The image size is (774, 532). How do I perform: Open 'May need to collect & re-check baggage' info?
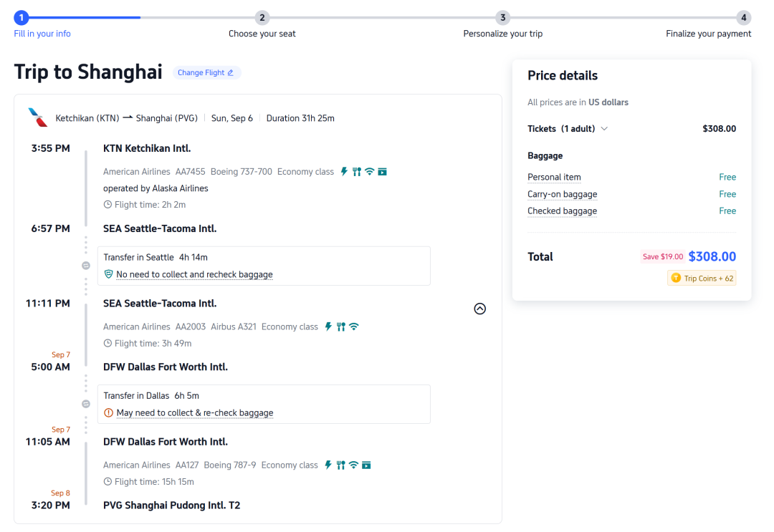click(x=195, y=412)
